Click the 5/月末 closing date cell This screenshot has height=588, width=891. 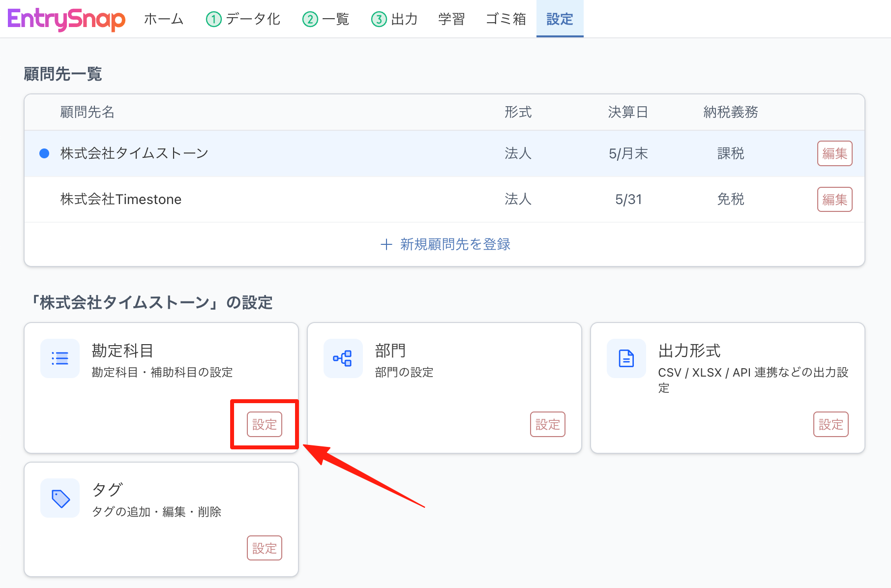pyautogui.click(x=628, y=153)
